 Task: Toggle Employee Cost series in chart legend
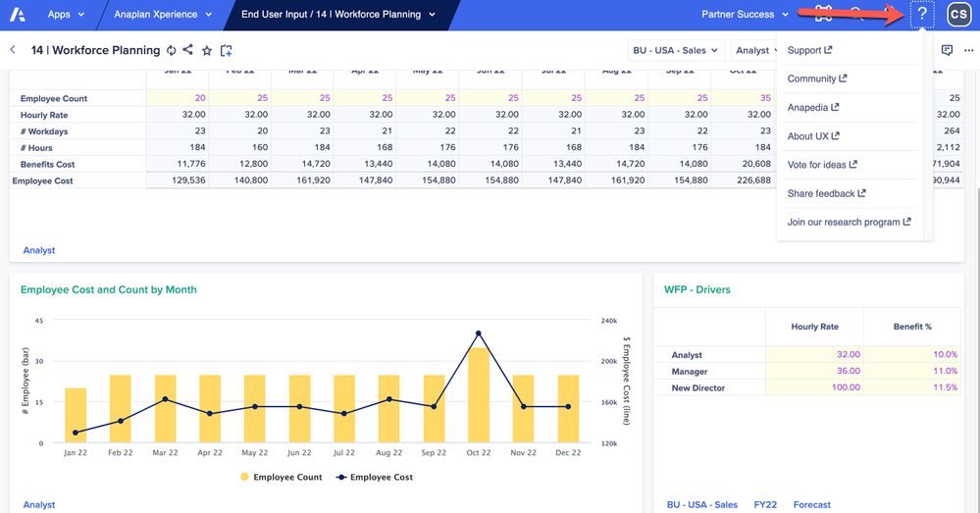375,477
